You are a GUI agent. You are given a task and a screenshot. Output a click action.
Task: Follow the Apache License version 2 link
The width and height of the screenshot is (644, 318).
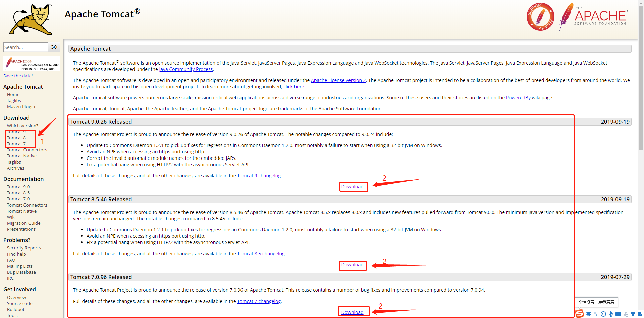click(338, 80)
